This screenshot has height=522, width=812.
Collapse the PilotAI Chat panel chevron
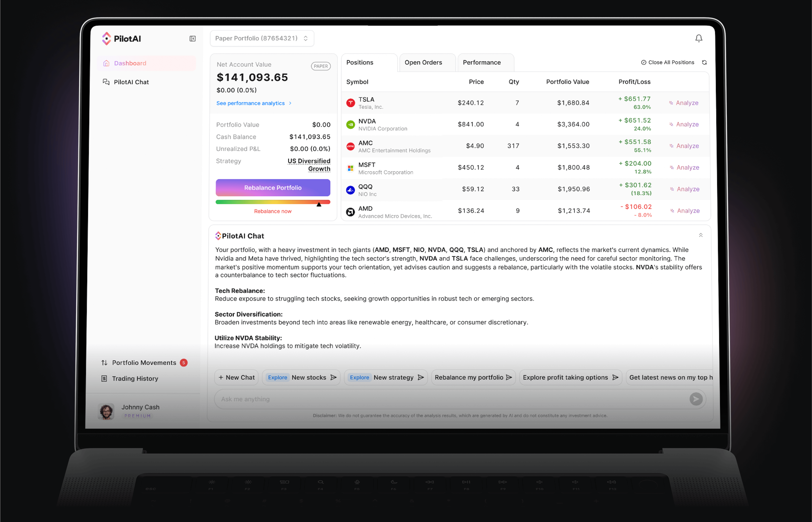tap(701, 235)
